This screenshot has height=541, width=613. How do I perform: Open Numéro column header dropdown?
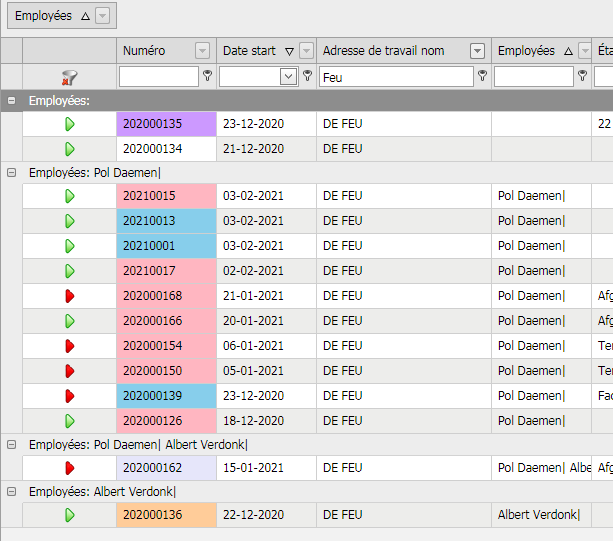(x=203, y=51)
